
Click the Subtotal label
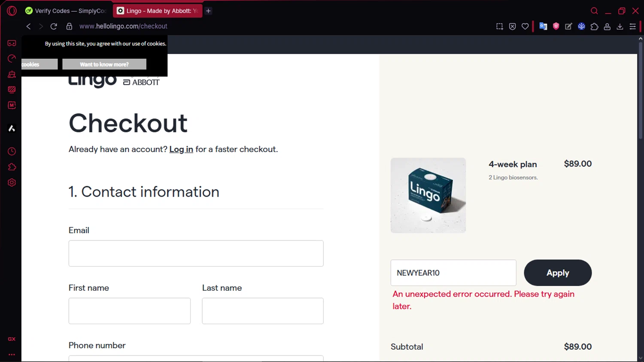pyautogui.click(x=407, y=347)
